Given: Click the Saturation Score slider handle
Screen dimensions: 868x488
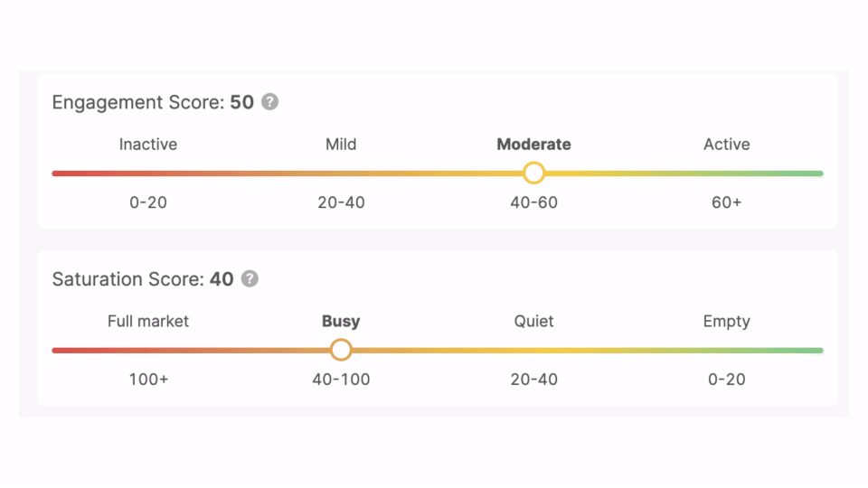Looking at the screenshot, I should pos(341,350).
